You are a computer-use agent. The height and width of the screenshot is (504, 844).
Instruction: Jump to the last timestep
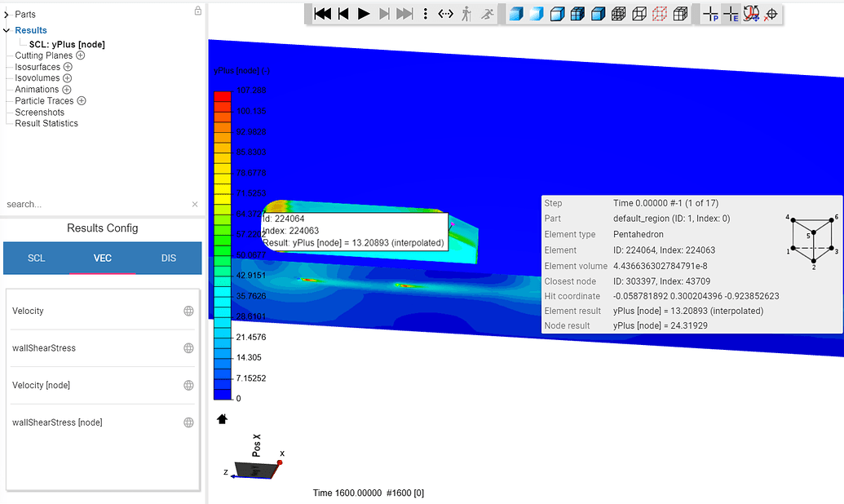[x=404, y=13]
